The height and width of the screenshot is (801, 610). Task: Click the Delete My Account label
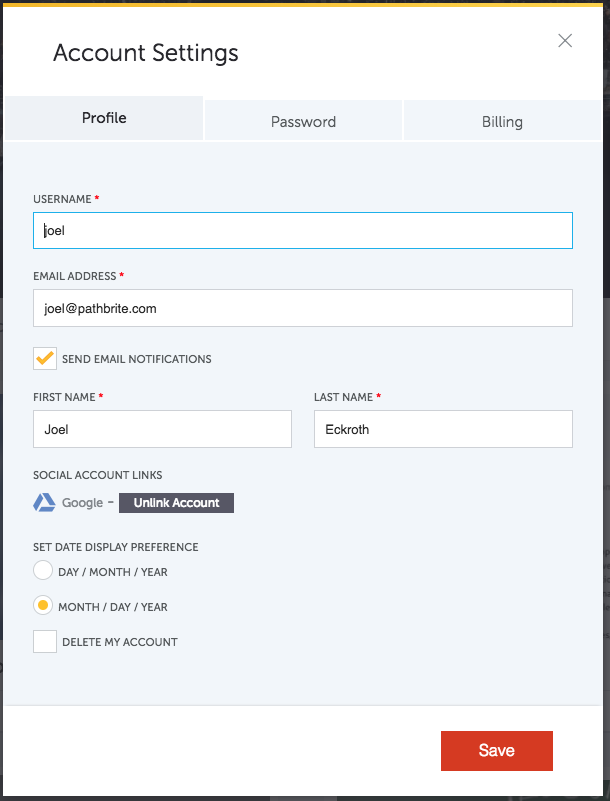(x=120, y=642)
